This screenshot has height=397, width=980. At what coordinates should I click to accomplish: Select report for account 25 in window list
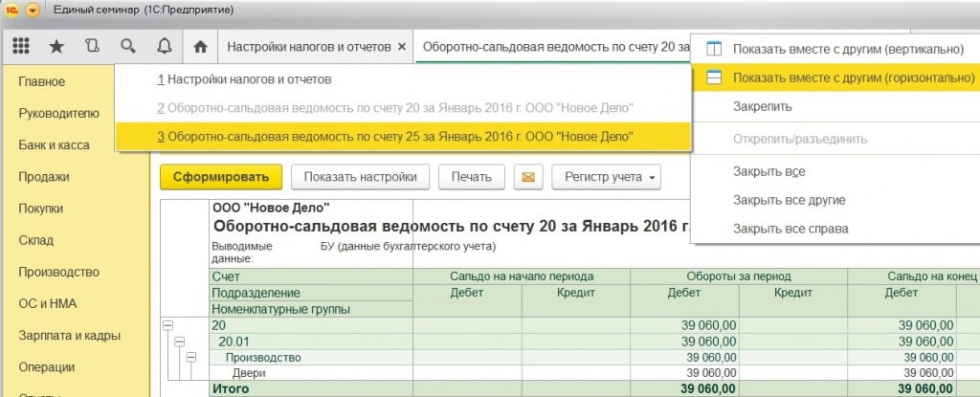point(401,136)
